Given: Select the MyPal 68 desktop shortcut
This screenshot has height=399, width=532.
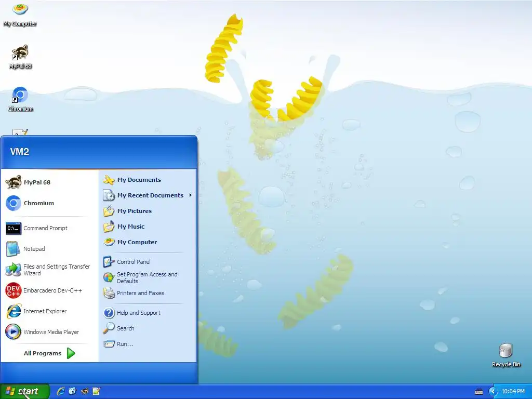Looking at the screenshot, I should coord(20,57).
